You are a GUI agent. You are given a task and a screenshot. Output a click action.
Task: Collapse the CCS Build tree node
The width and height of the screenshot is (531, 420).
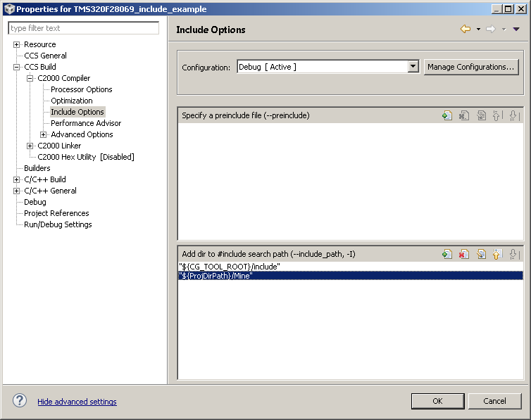point(16,67)
